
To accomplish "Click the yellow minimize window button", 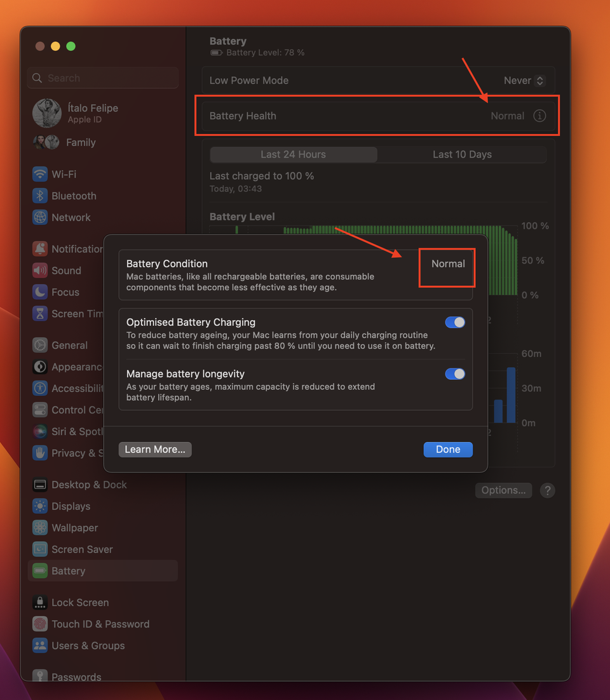I will coord(55,46).
